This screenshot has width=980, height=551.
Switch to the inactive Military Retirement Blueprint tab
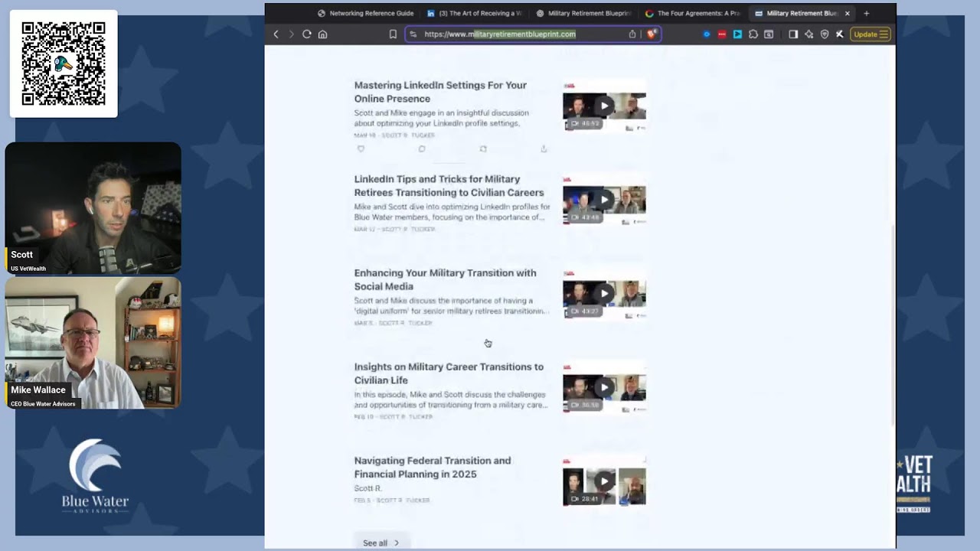coord(584,13)
